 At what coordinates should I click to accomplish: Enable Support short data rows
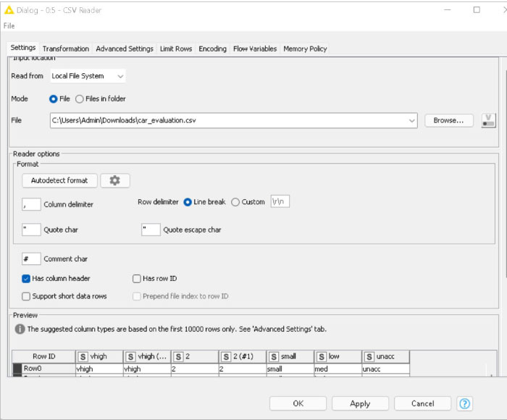[x=26, y=296]
